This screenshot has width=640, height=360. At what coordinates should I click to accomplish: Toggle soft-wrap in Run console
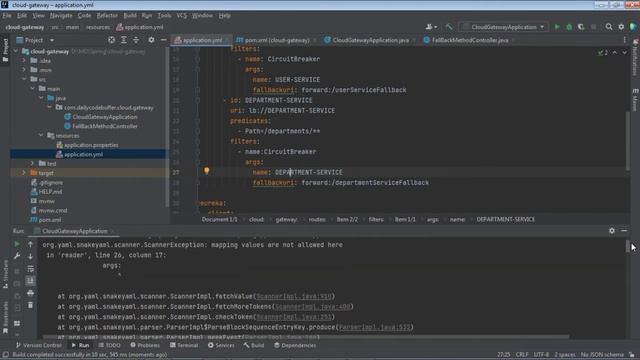pyautogui.click(x=30, y=269)
